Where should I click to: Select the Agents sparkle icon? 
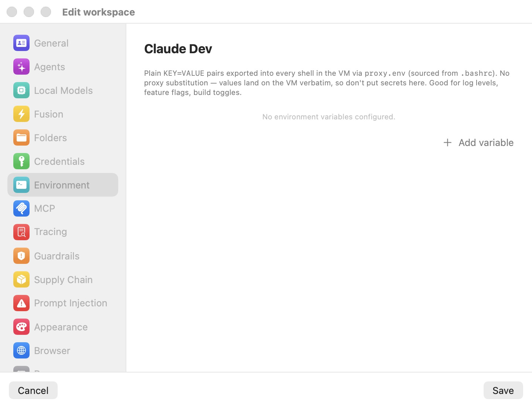pos(21,67)
